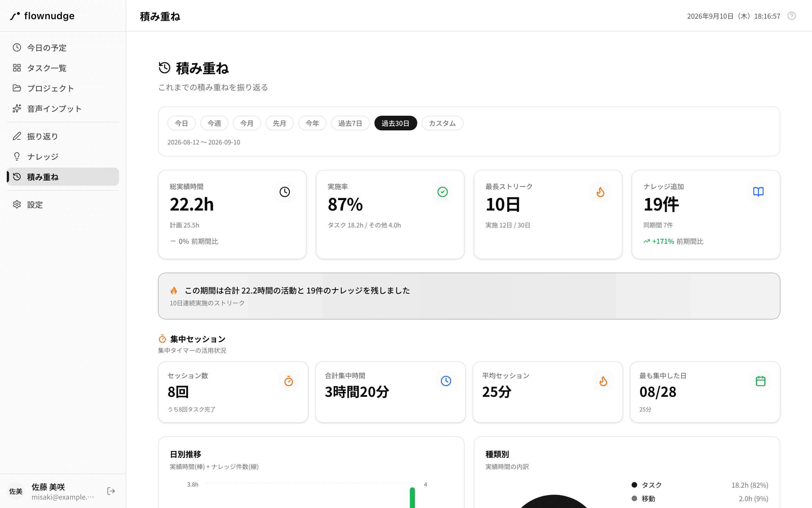Click the flownudge logo icon
The height and width of the screenshot is (508, 812).
point(15,16)
